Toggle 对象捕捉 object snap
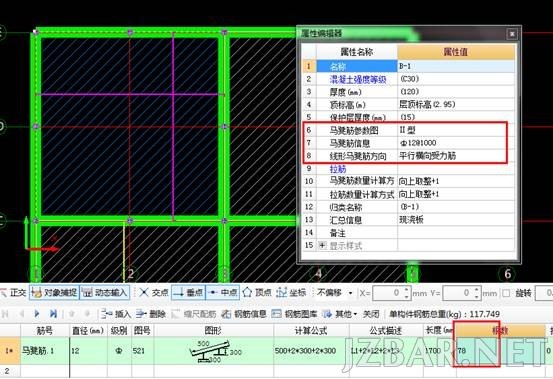553x379 pixels. [54, 293]
